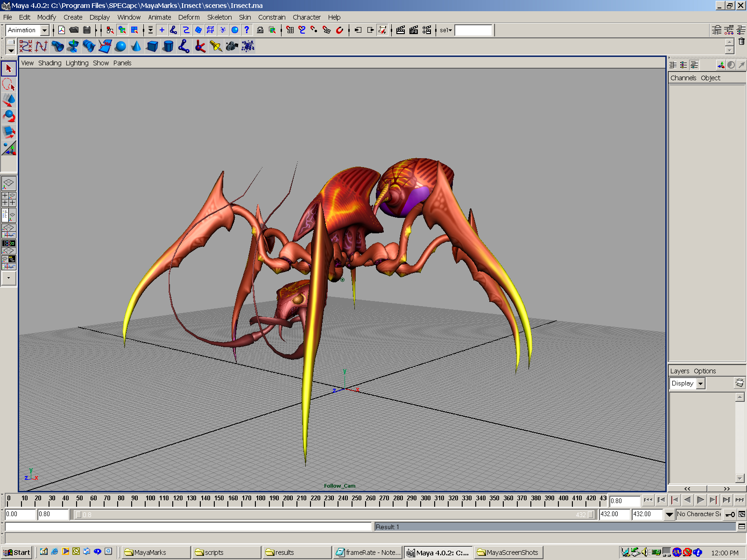Toggle the auto keyframe key button

click(731, 514)
